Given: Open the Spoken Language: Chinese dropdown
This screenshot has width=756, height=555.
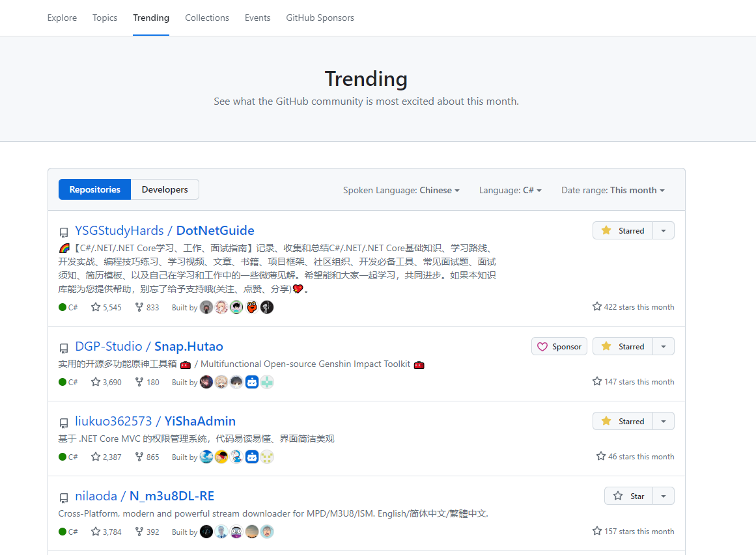Looking at the screenshot, I should pos(401,190).
